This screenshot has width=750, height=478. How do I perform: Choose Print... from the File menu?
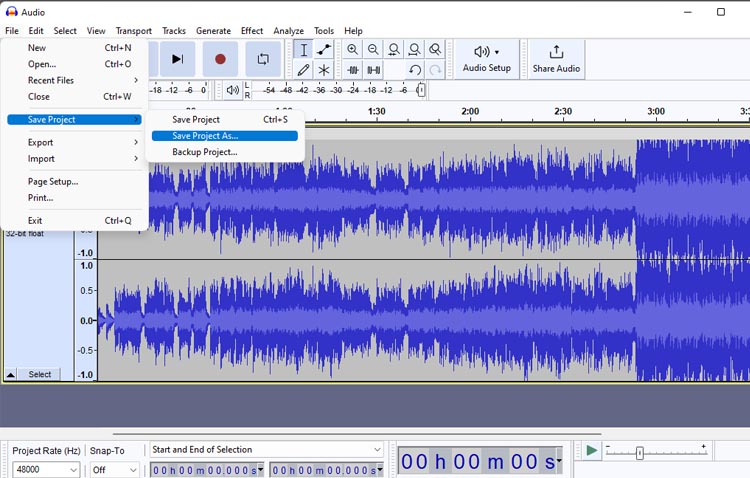74,198
